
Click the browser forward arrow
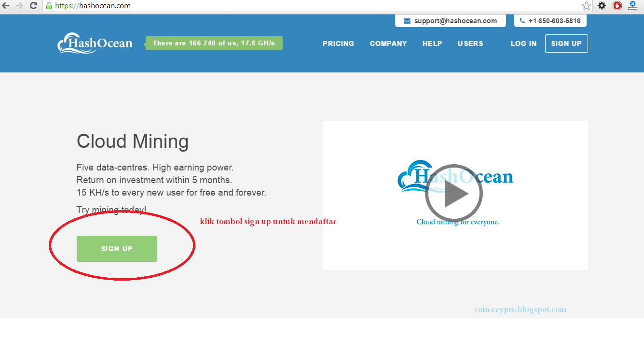click(x=19, y=6)
